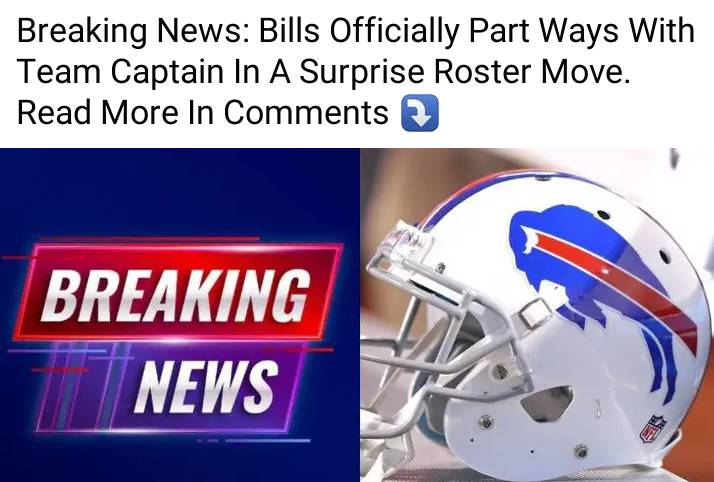The image size is (714, 482).
Task: Click the 'Read More In Comments' text
Action: point(203,112)
